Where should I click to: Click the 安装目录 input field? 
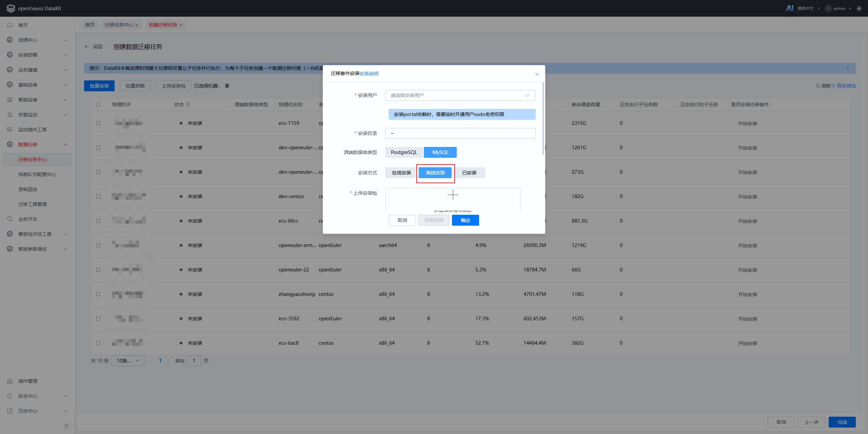click(x=460, y=133)
